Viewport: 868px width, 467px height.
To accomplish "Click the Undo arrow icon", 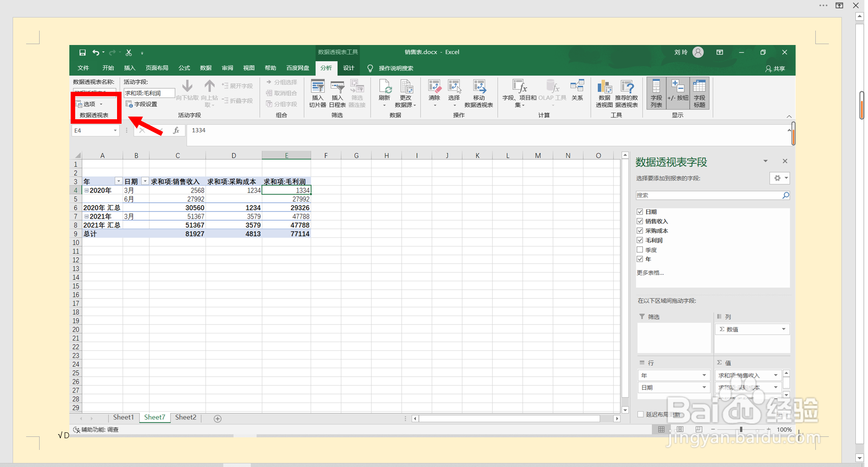I will tap(96, 53).
